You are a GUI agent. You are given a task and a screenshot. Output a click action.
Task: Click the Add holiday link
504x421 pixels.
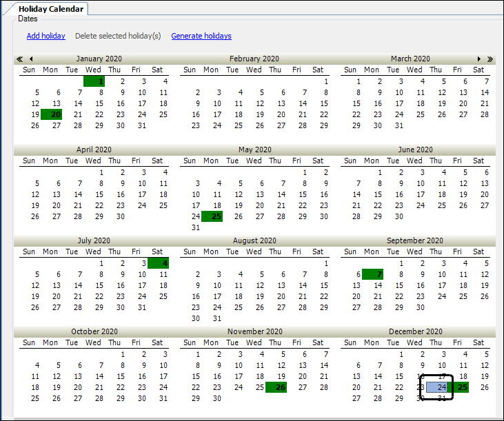46,36
